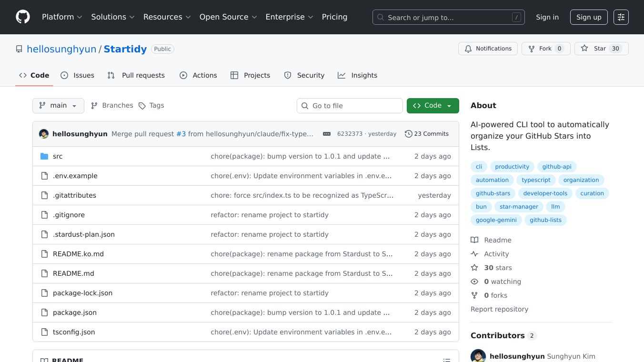Expand the main branch dropdown
This screenshot has height=362, width=644.
pos(58,106)
